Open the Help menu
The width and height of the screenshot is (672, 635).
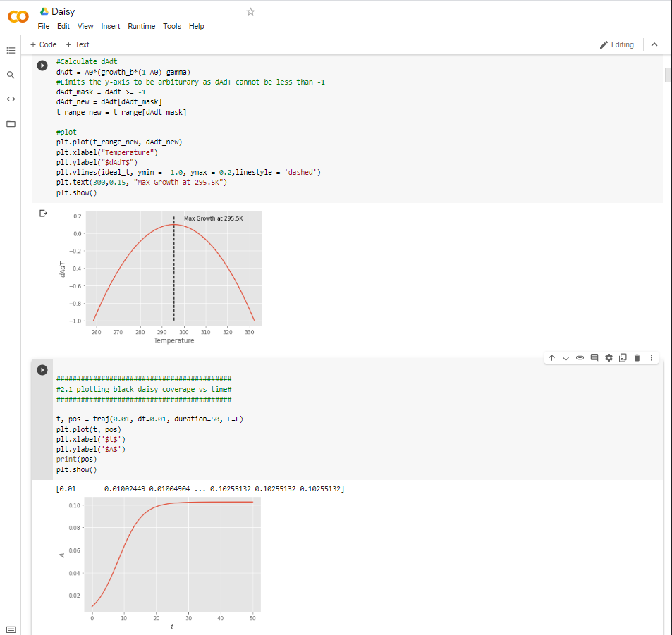click(x=196, y=26)
